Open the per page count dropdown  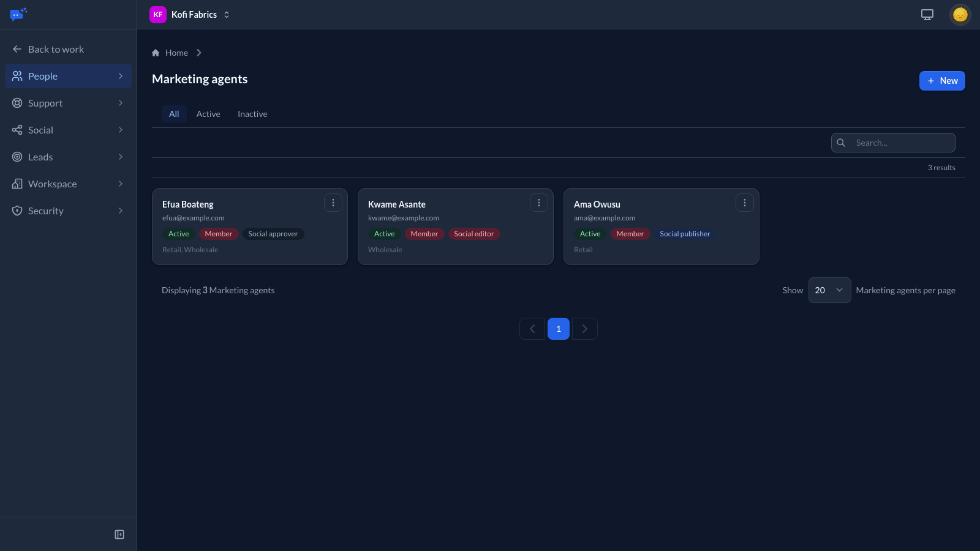[829, 290]
